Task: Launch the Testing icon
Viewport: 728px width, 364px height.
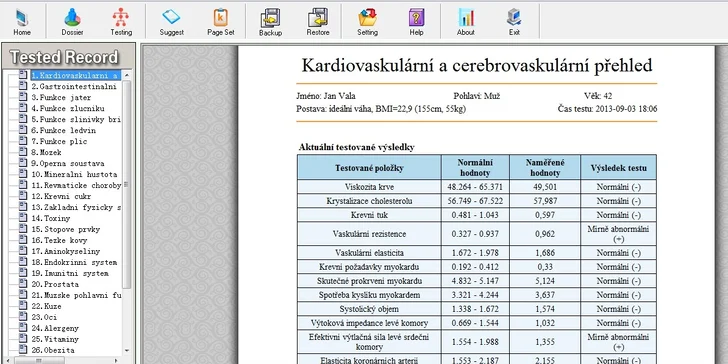Action: pyautogui.click(x=121, y=22)
